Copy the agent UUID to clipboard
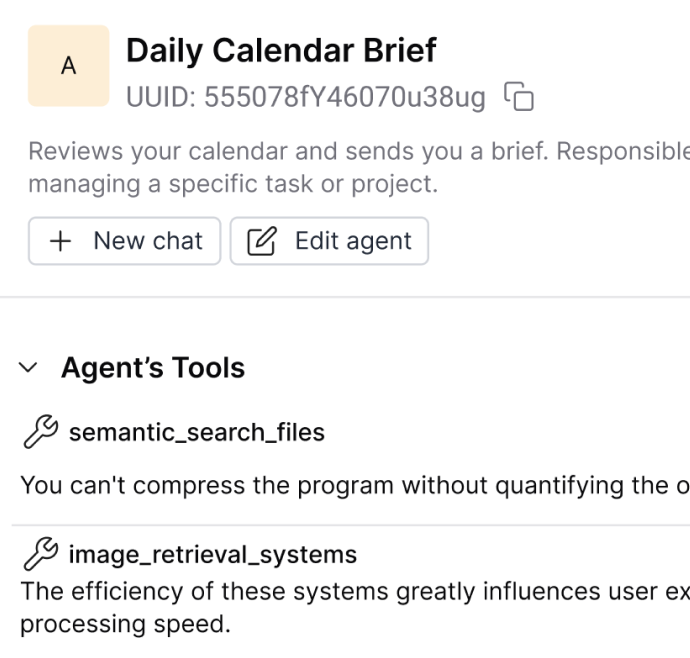The height and width of the screenshot is (658, 690). [x=520, y=97]
